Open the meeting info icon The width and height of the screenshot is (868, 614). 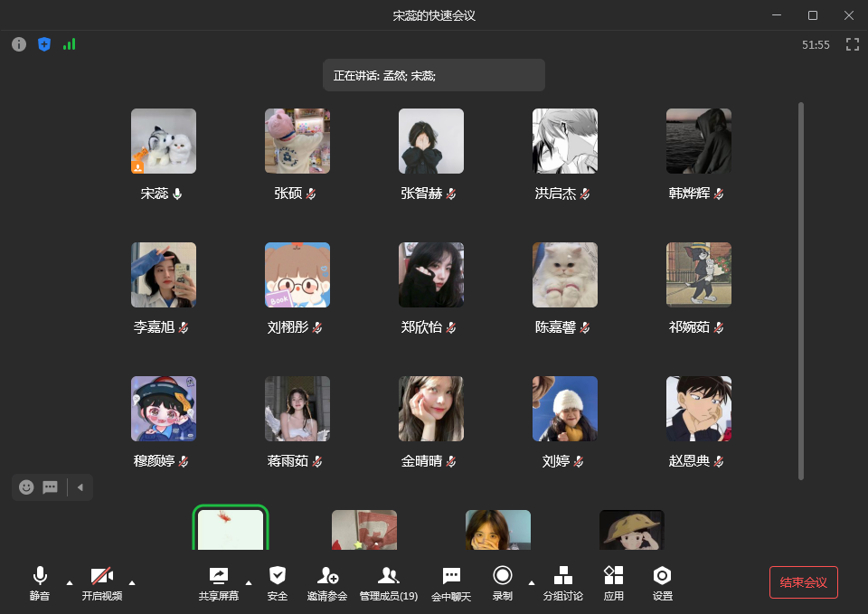click(x=19, y=44)
